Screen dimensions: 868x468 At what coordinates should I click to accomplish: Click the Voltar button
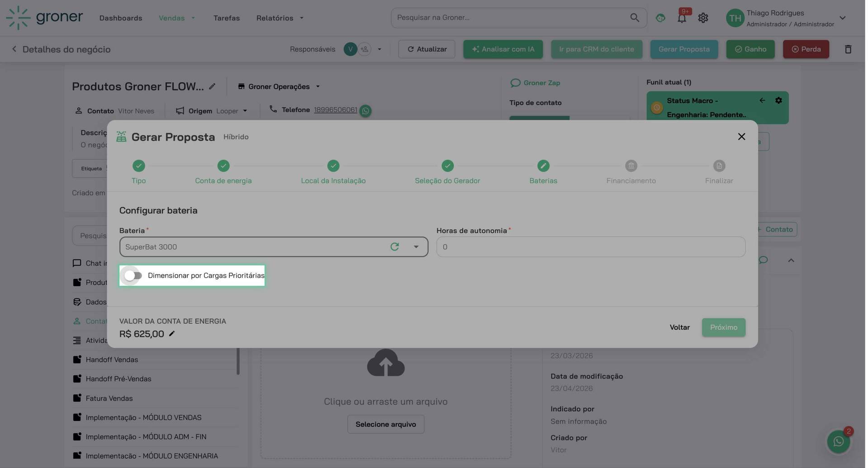(x=679, y=327)
